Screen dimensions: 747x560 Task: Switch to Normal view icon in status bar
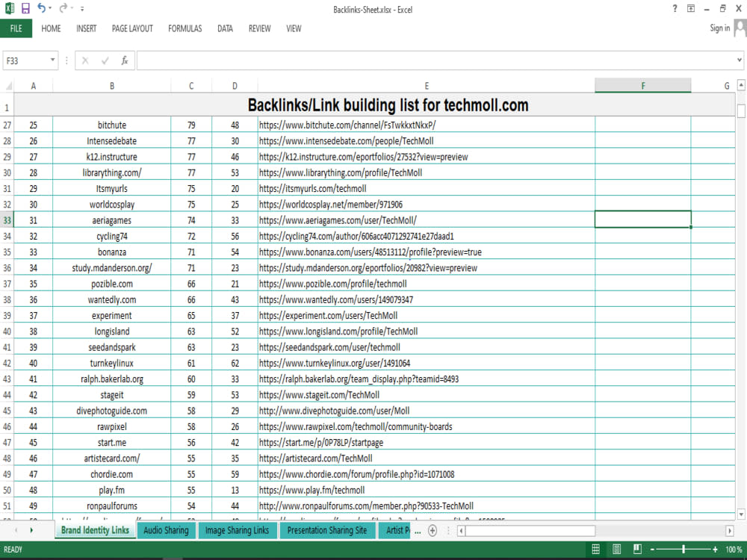(x=595, y=549)
